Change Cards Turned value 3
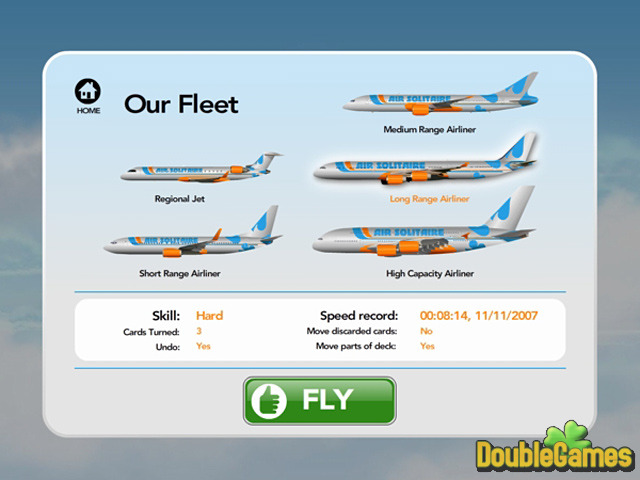Screen dimensions: 640x480 click(x=199, y=331)
